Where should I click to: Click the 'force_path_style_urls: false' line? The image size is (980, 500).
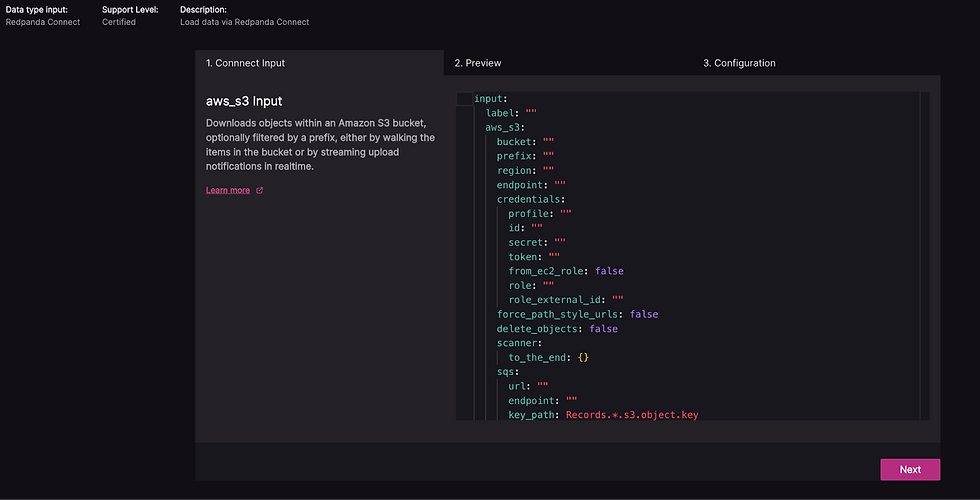[x=577, y=314]
